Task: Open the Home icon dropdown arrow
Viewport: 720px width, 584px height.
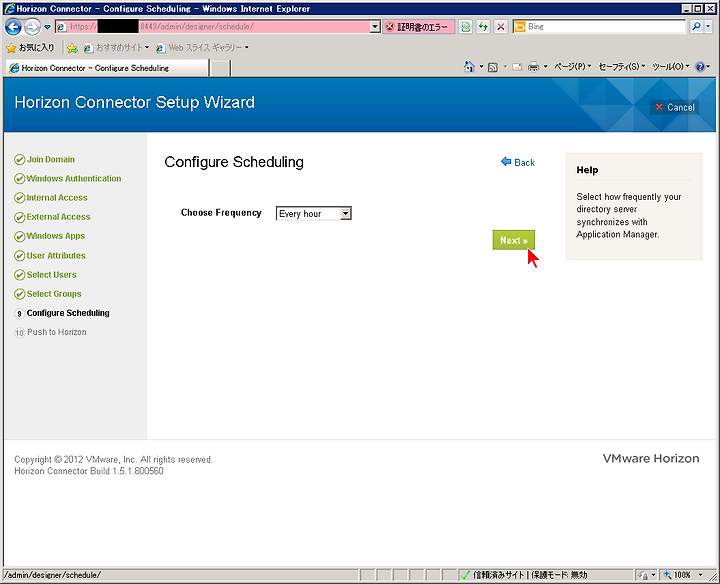Action: pyautogui.click(x=481, y=67)
